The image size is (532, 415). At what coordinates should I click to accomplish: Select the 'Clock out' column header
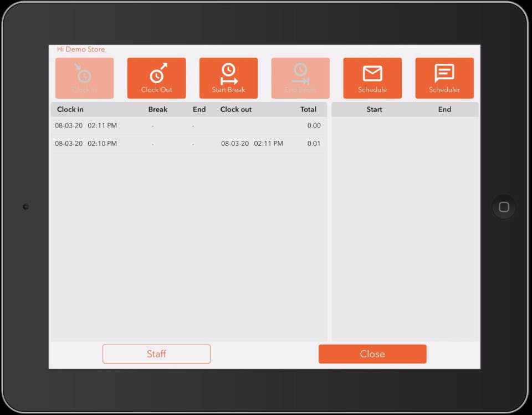click(236, 109)
